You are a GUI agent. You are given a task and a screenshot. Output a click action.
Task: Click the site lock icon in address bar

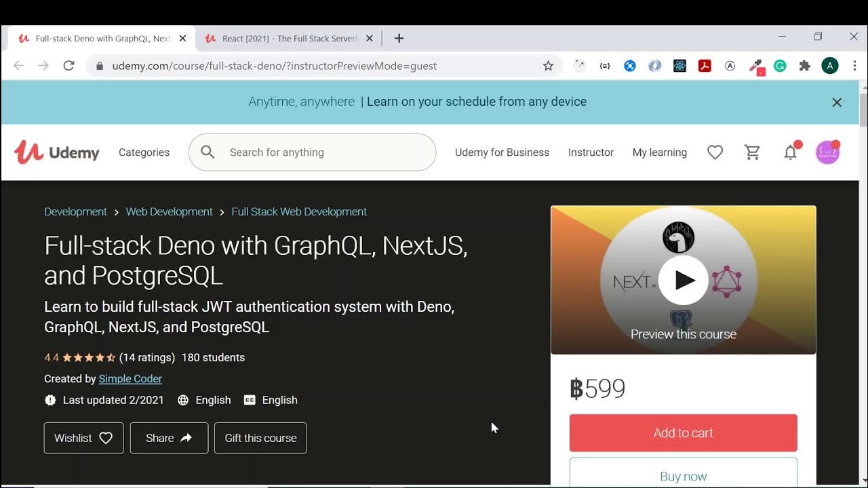click(x=100, y=66)
